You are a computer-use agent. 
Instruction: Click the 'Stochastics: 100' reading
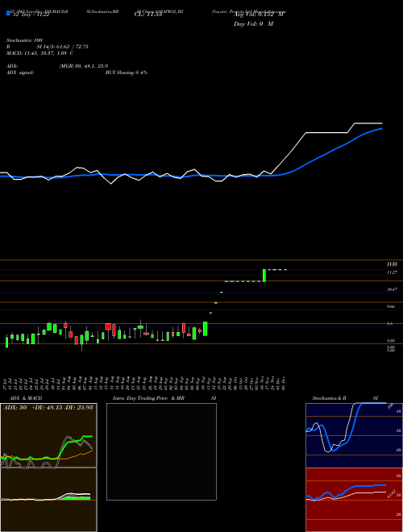point(24,40)
